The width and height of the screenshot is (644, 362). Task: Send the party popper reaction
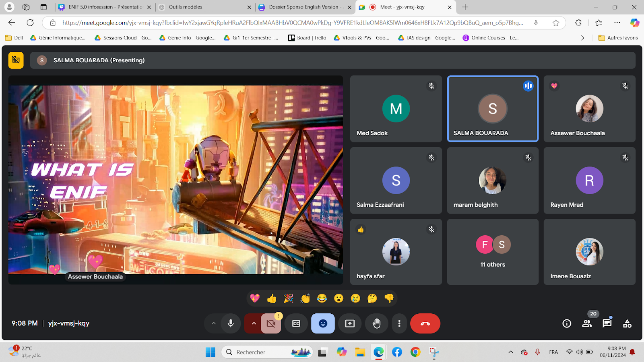(288, 298)
